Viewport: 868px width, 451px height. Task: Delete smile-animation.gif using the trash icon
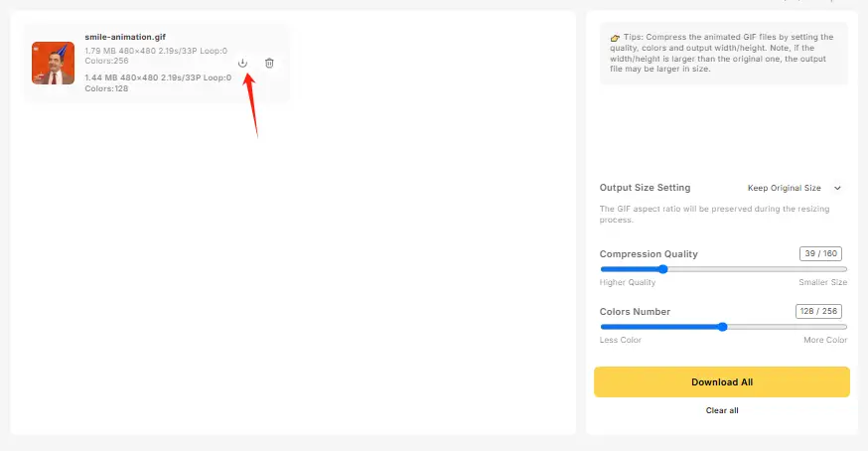coord(269,64)
